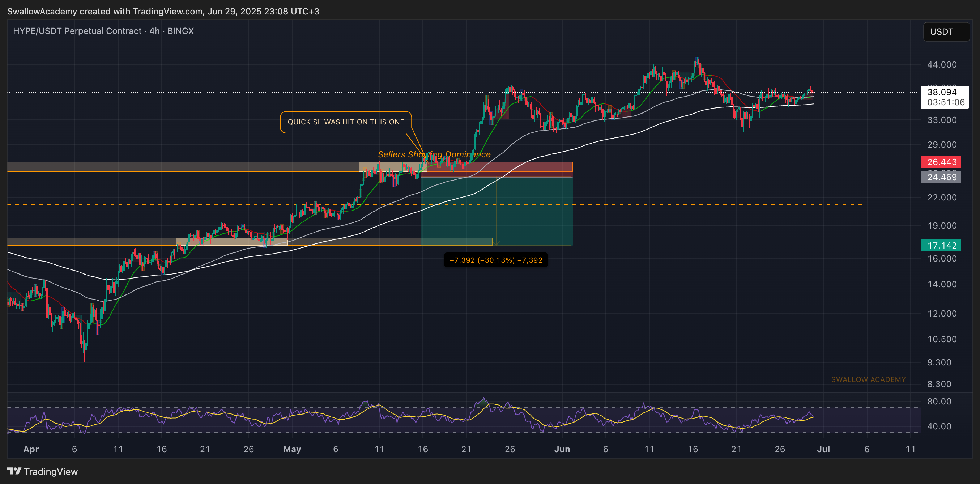980x484 pixels.
Task: Click the Jul date label on time axis
Action: tap(823, 449)
